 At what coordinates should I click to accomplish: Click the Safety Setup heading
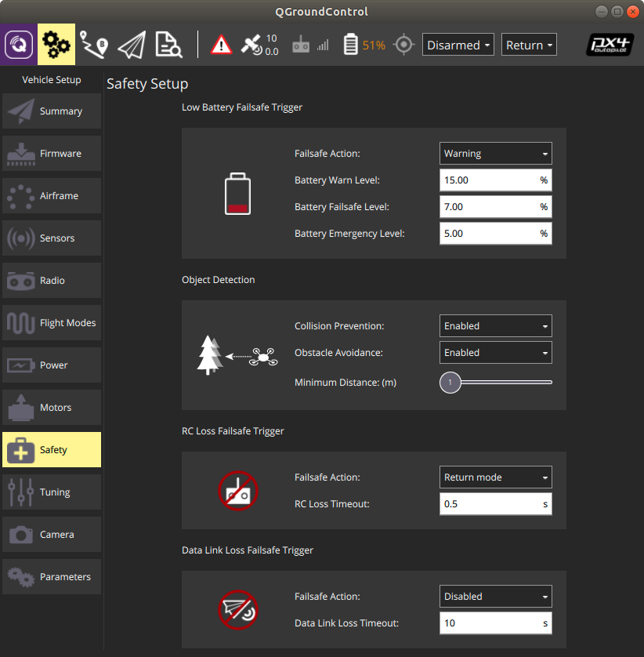point(147,84)
